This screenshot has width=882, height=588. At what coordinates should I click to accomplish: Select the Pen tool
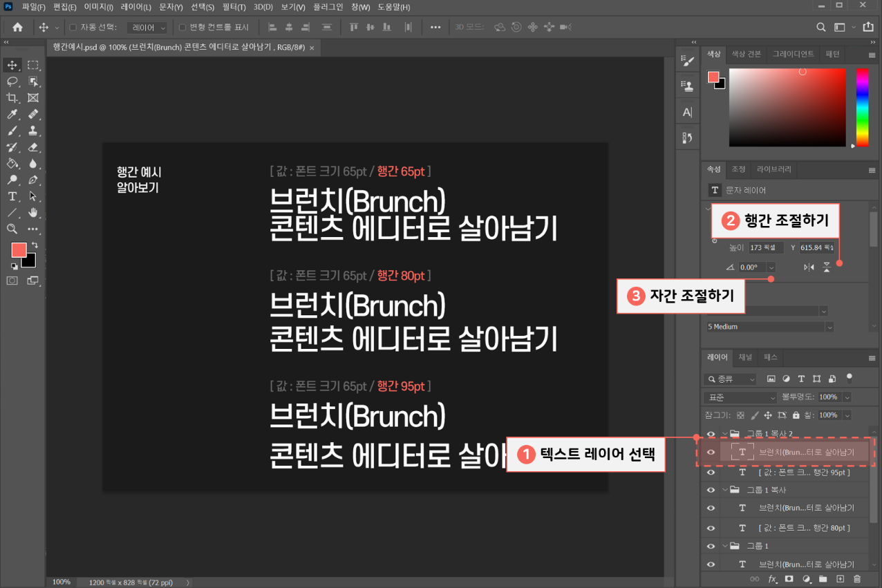[x=33, y=180]
